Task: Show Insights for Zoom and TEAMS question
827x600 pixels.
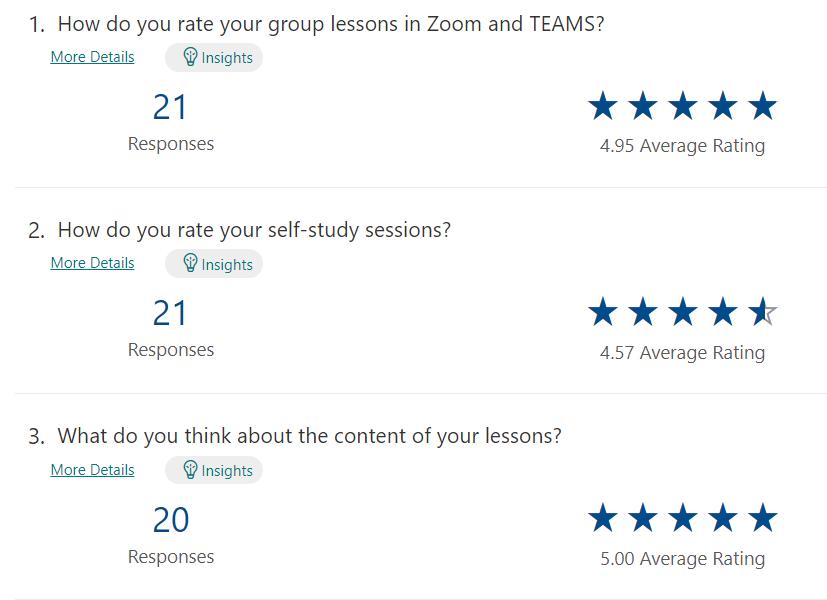Action: [214, 57]
